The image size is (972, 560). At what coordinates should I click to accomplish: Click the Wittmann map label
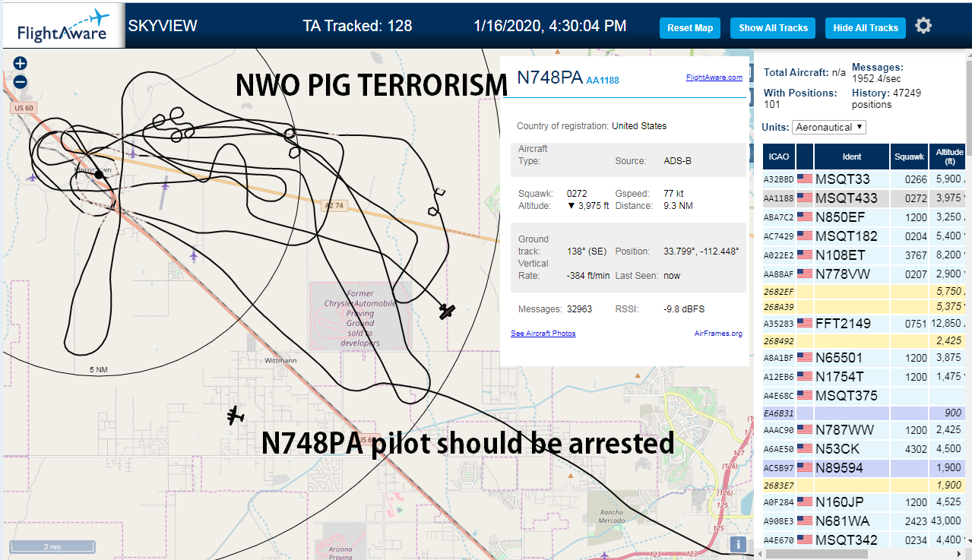pyautogui.click(x=280, y=360)
